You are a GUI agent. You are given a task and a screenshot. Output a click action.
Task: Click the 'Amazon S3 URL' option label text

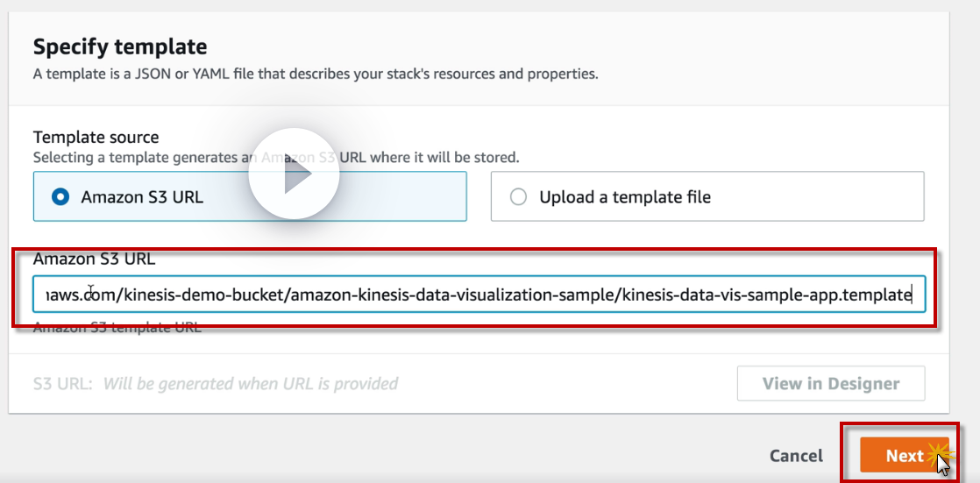[x=142, y=197]
